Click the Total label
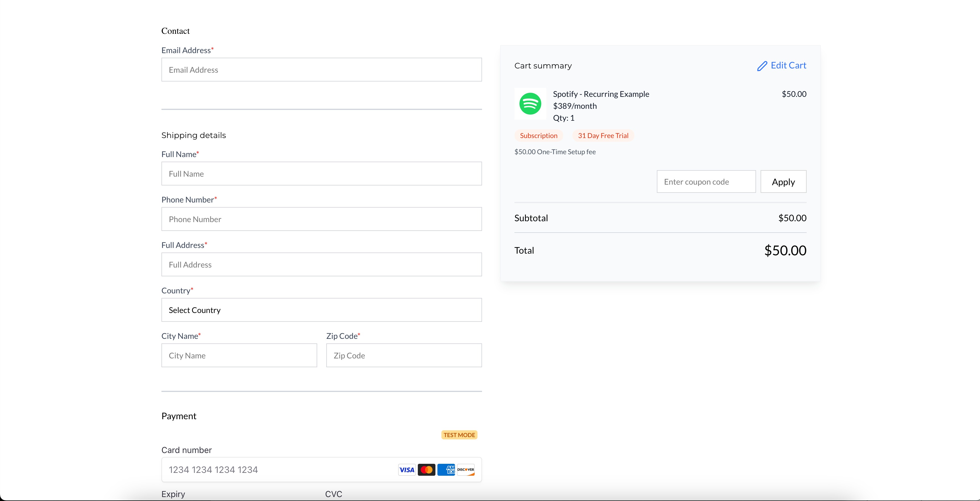980x501 pixels. (x=524, y=250)
